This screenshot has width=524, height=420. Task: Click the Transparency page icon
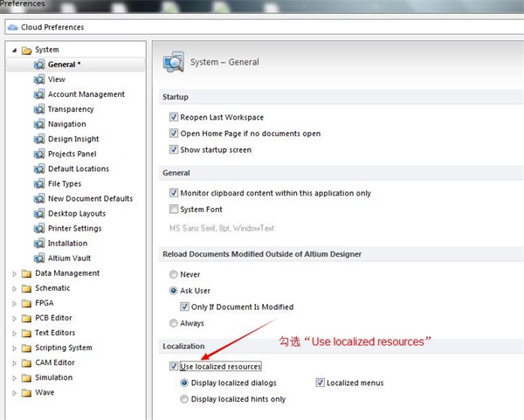pos(39,109)
